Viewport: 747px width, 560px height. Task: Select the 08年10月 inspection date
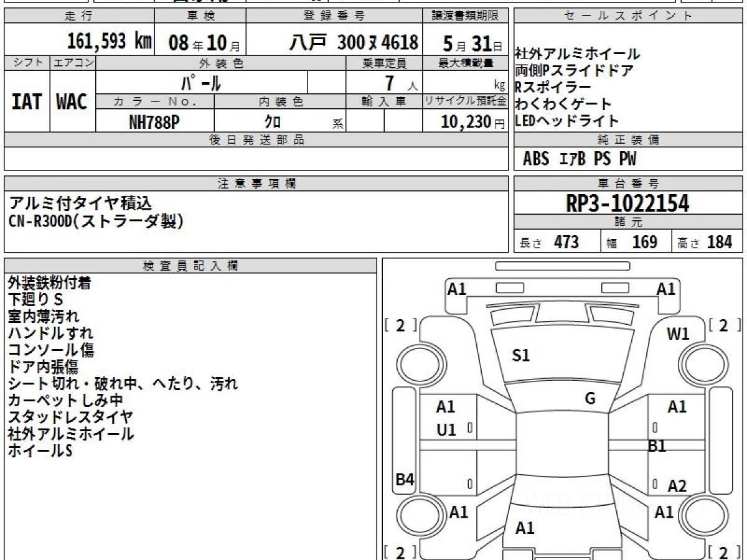pos(204,43)
